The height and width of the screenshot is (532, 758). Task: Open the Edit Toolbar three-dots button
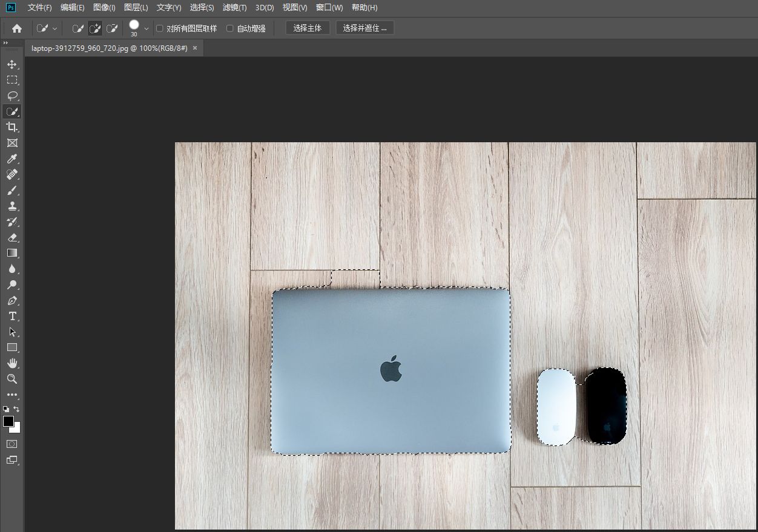tap(12, 395)
